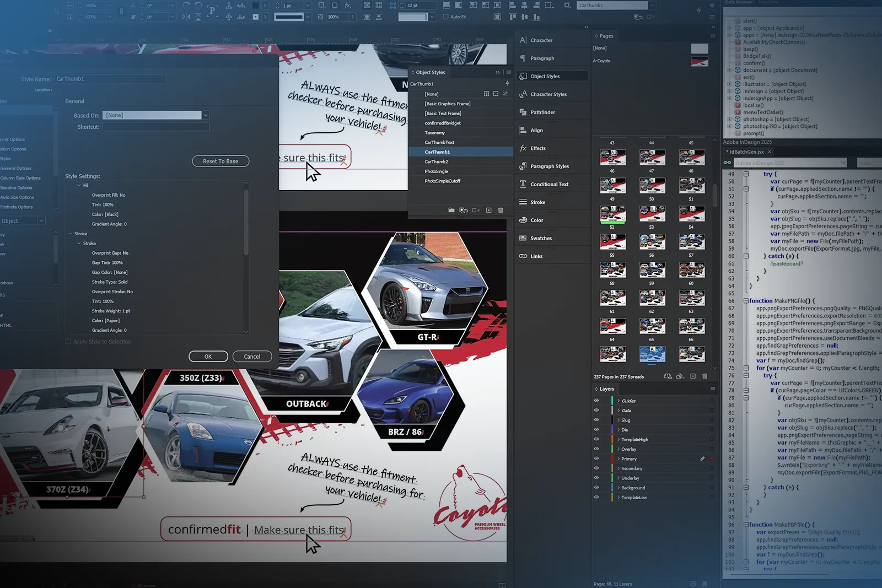Image resolution: width=882 pixels, height=588 pixels.
Task: Expand the TemplateLow layer
Action: (x=619, y=497)
